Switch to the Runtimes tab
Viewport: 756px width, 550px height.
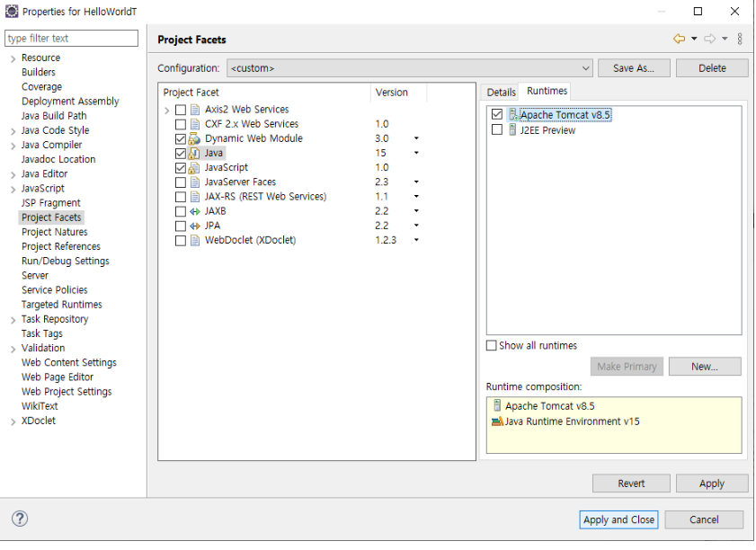[547, 91]
